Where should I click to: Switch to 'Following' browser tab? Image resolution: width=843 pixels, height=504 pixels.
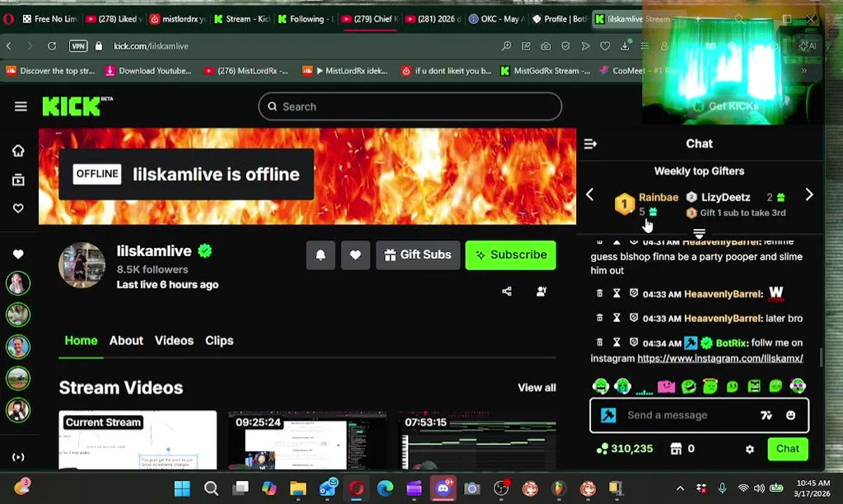305,19
